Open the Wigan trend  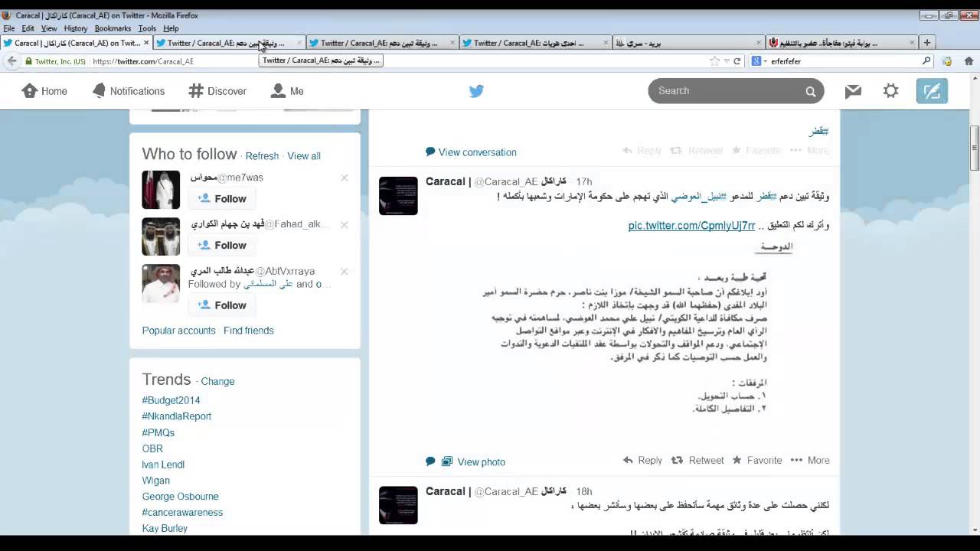[x=156, y=481]
